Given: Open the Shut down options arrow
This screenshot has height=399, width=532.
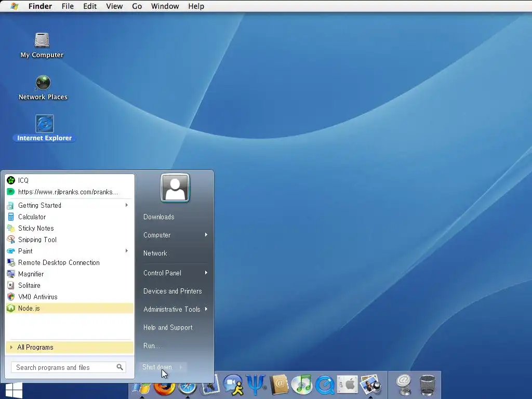Looking at the screenshot, I should click(181, 367).
